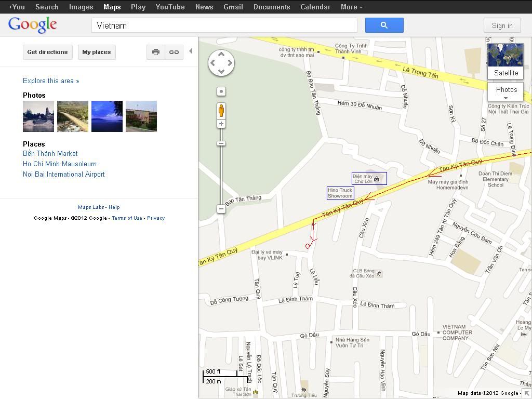Click the Máy may gia đình Homemadevn label

(448, 184)
